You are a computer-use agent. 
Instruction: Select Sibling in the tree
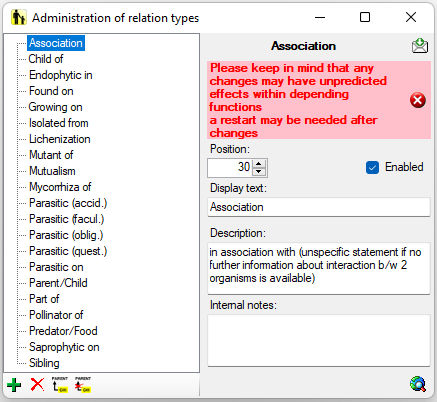tap(44, 363)
